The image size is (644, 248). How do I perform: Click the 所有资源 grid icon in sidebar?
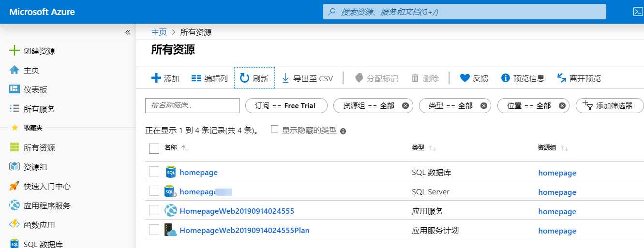coord(15,147)
